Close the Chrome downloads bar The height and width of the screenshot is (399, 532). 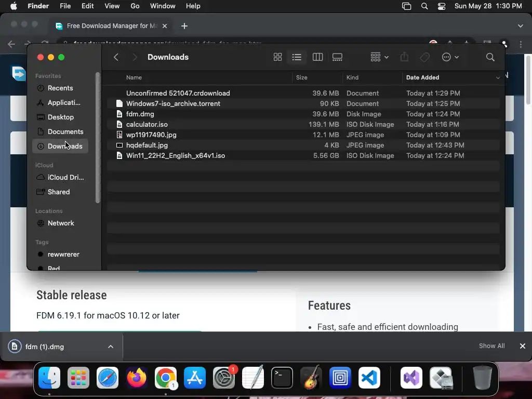point(523,346)
